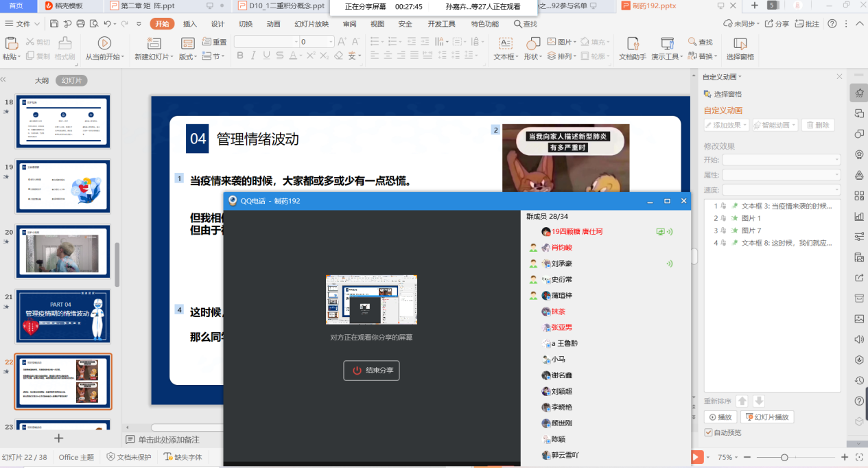Expand the custom animation pane dropdown
Viewport: 868px width, 468px height.
[x=740, y=76]
